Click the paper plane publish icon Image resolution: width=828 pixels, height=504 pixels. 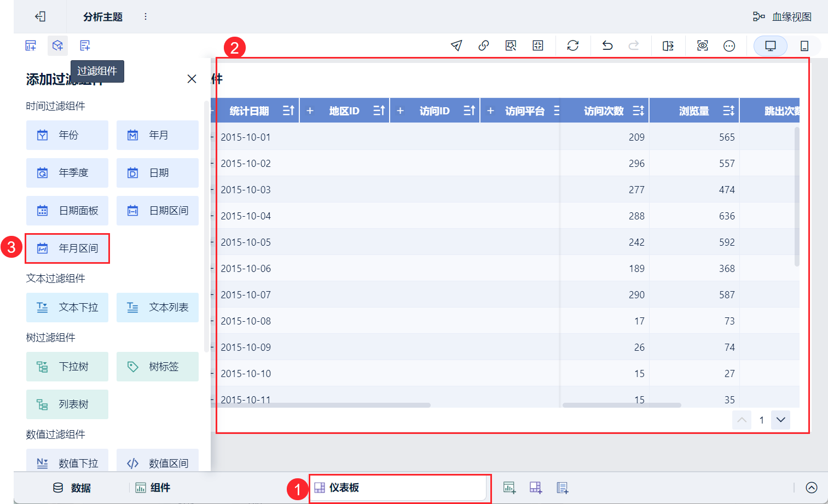(456, 46)
